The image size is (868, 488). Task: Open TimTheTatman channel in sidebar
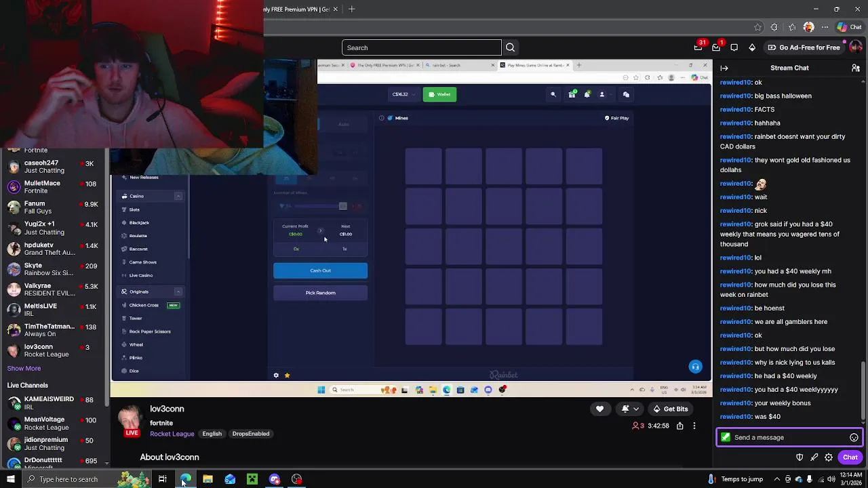coord(54,330)
